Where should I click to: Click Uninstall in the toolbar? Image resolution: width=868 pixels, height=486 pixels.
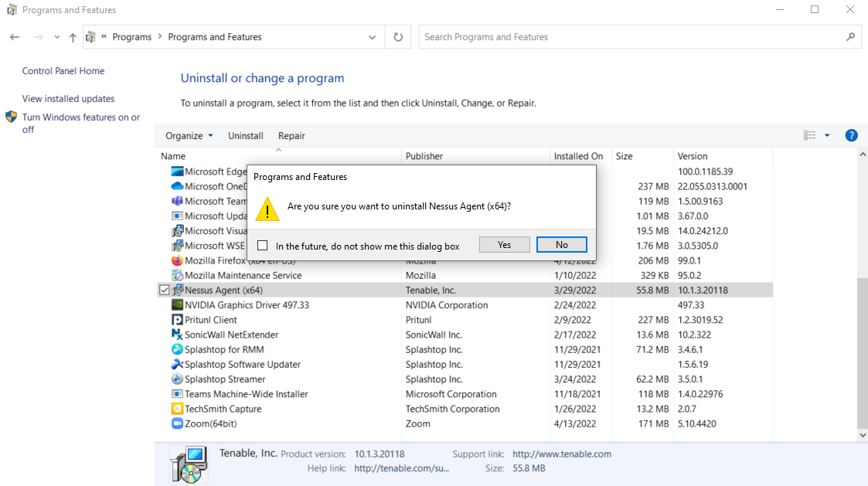pos(246,136)
